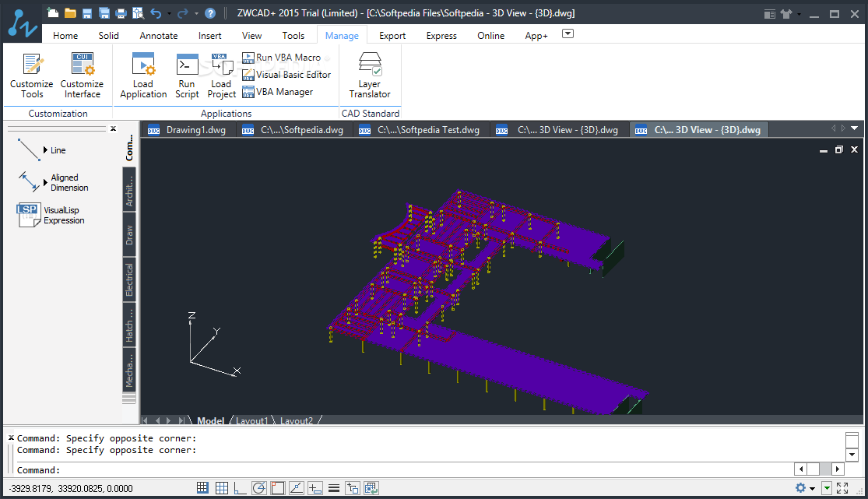Click in the Command input line
The height and width of the screenshot is (499, 868).
pos(404,469)
